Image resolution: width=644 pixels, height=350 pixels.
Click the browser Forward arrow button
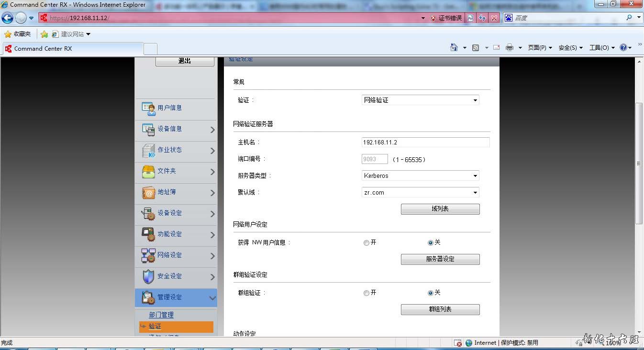point(21,18)
